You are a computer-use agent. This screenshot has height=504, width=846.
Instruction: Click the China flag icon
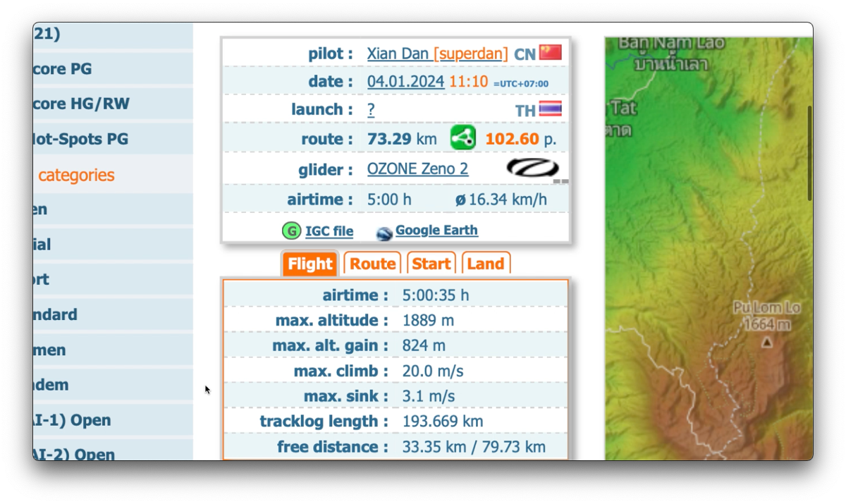click(x=551, y=53)
